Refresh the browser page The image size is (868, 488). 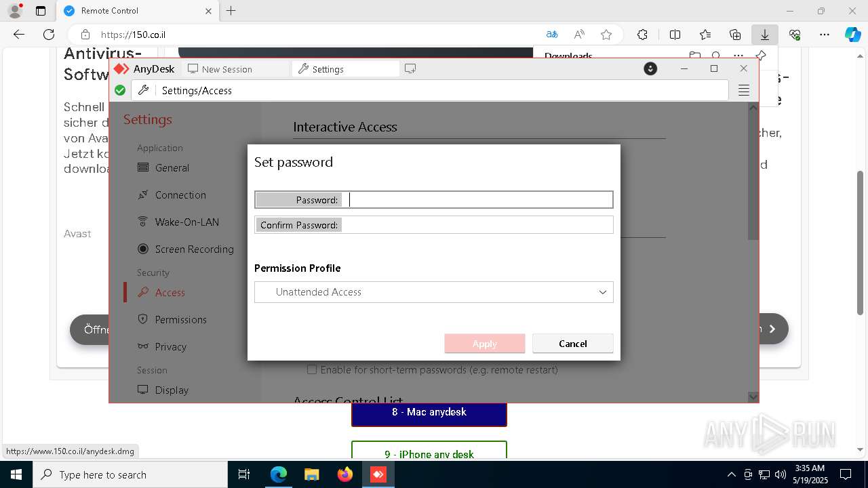coord(49,35)
